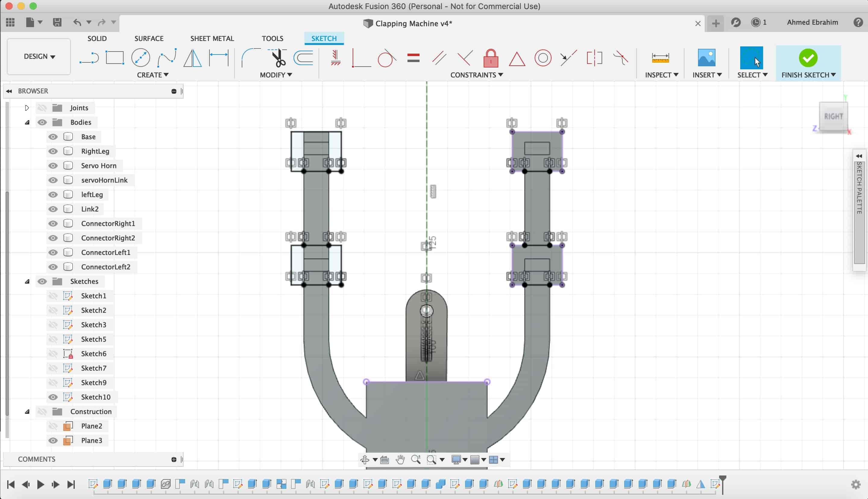Select the Sketch Dimension tool
The width and height of the screenshot is (868, 499).
tap(219, 58)
